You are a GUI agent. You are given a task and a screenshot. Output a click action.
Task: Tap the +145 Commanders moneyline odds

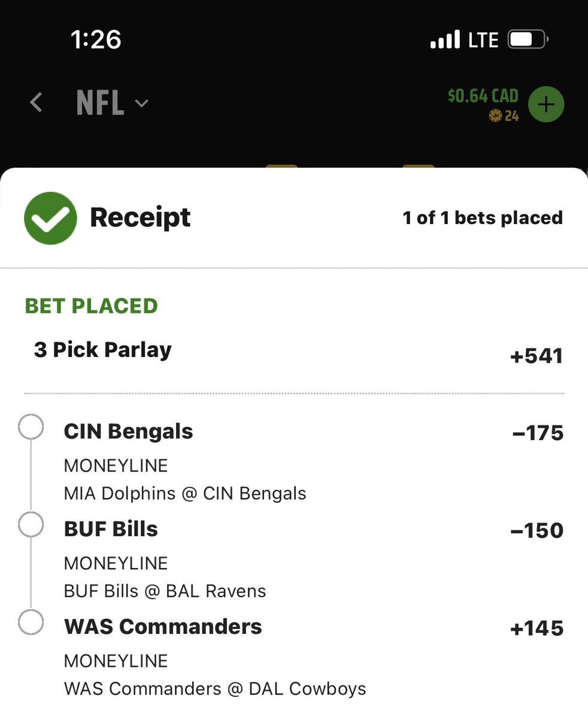click(537, 629)
